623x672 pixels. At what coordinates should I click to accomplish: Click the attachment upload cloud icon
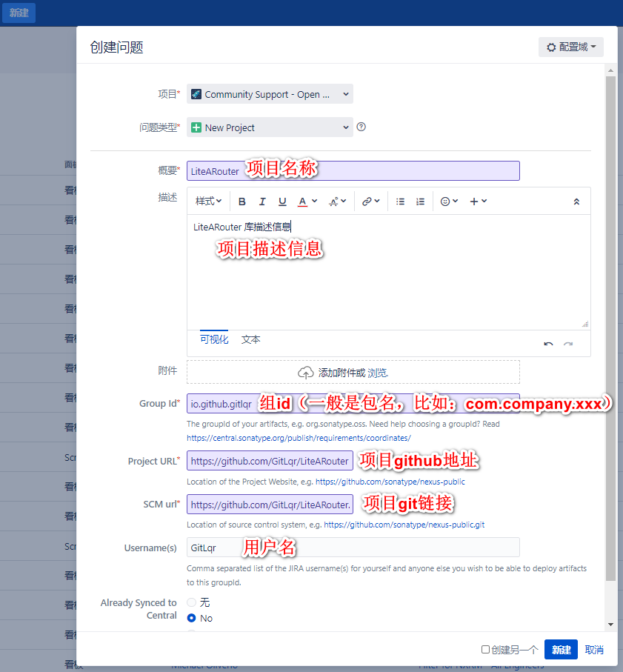click(305, 373)
